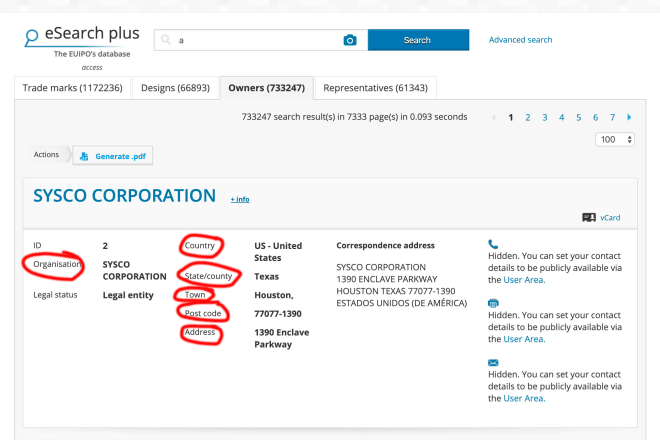
Task: Click the Town field label
Action: [x=195, y=295]
